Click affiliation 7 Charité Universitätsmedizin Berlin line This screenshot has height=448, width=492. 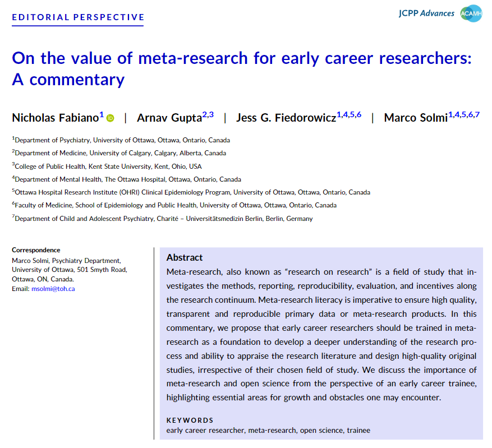point(163,219)
